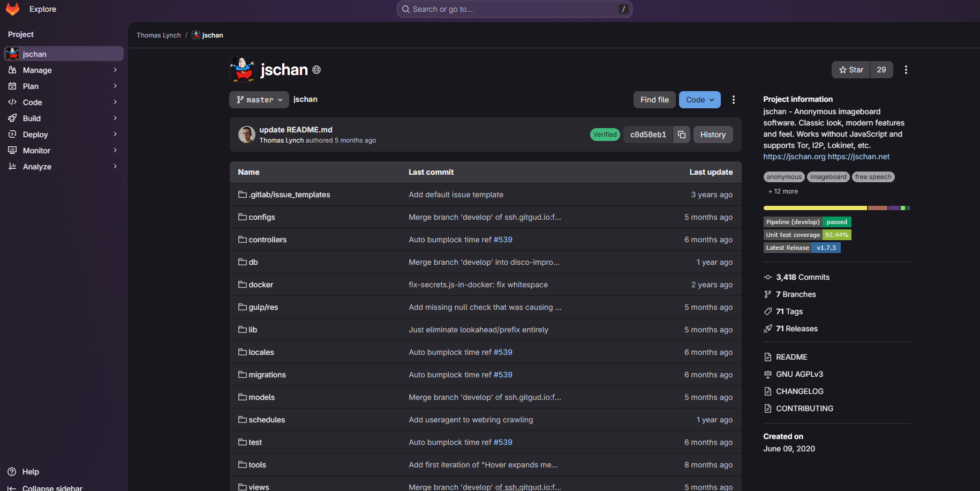Click the repository languages color bar
Image resolution: width=980 pixels, height=491 pixels.
[x=836, y=208]
